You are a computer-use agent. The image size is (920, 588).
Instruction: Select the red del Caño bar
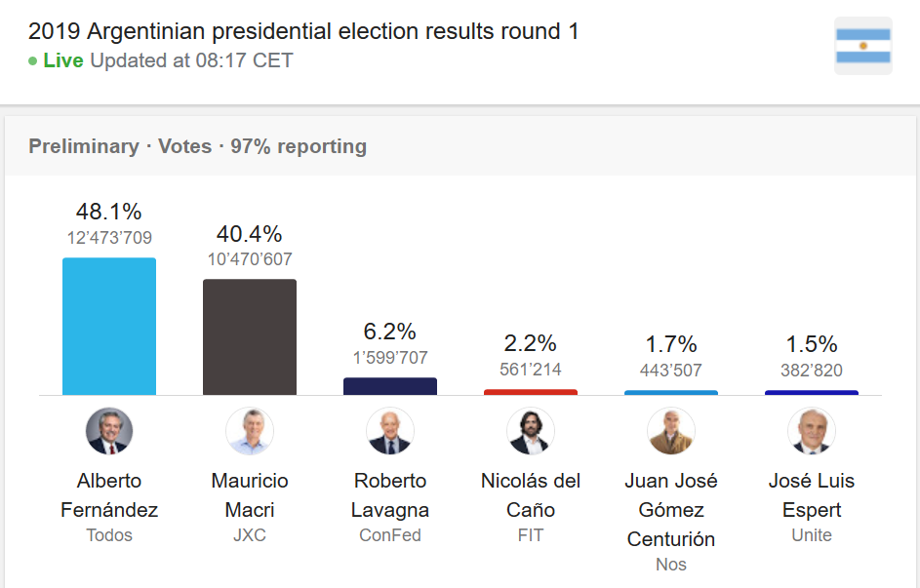pos(531,392)
